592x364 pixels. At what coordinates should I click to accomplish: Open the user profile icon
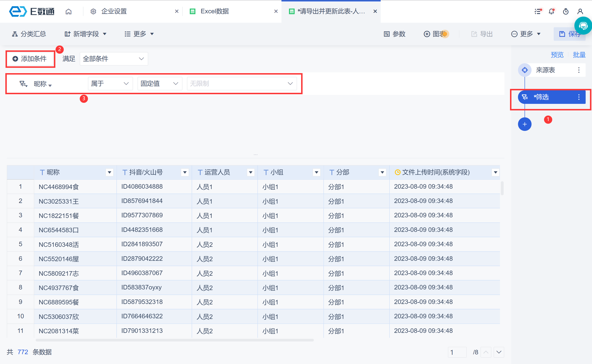580,11
